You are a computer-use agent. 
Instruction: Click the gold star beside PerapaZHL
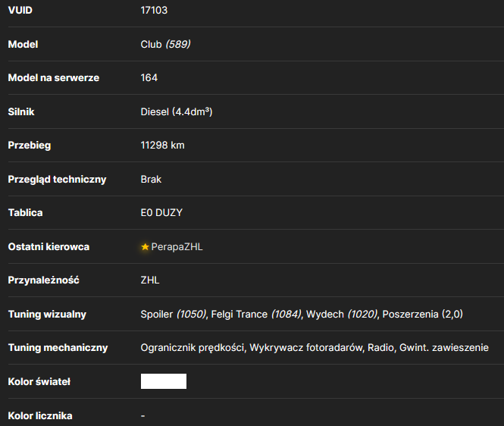(x=145, y=247)
